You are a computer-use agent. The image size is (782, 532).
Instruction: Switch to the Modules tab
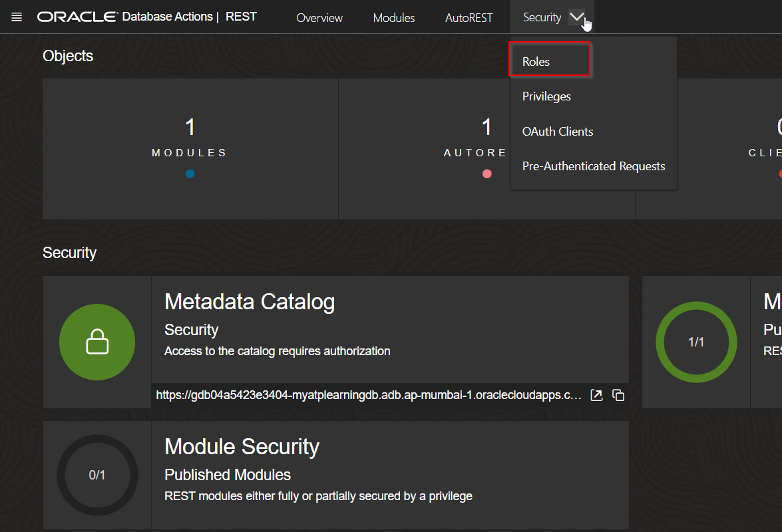tap(394, 18)
